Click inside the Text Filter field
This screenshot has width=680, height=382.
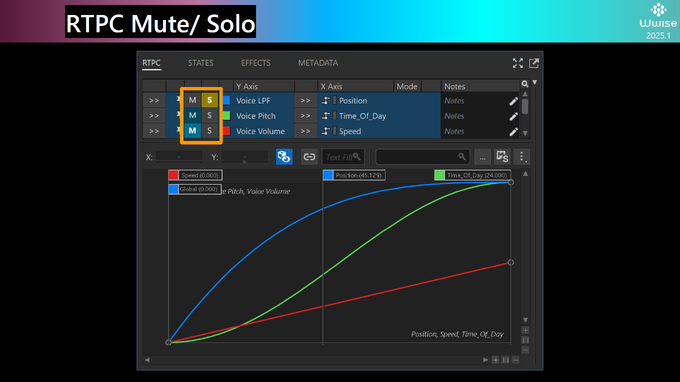[x=343, y=157]
